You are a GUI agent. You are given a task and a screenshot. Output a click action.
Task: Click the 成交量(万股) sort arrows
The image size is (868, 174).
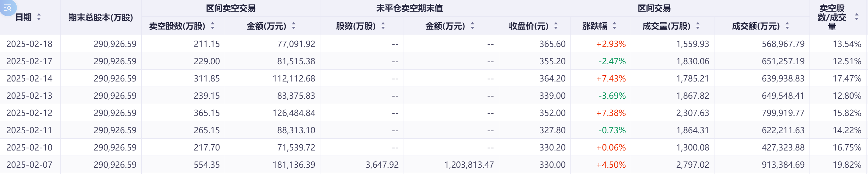click(698, 26)
